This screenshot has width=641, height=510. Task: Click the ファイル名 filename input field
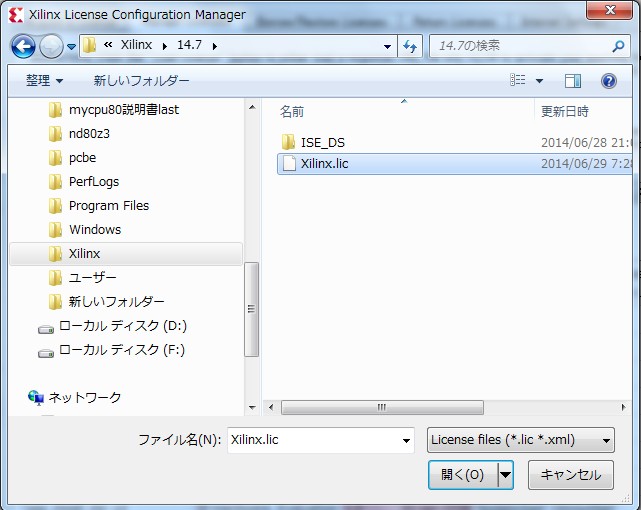point(321,440)
